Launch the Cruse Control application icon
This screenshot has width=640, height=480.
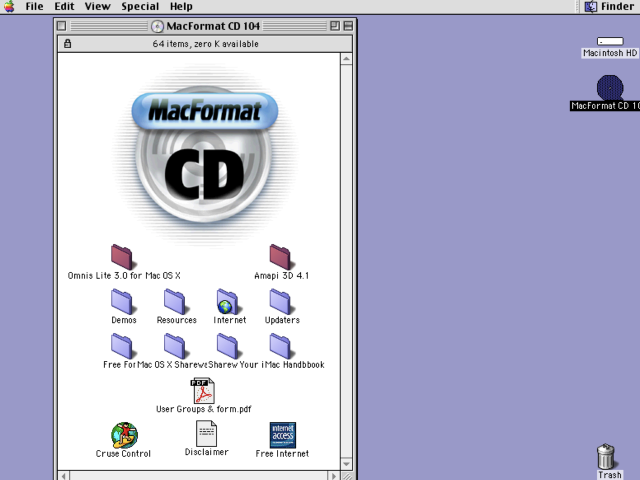[124, 435]
